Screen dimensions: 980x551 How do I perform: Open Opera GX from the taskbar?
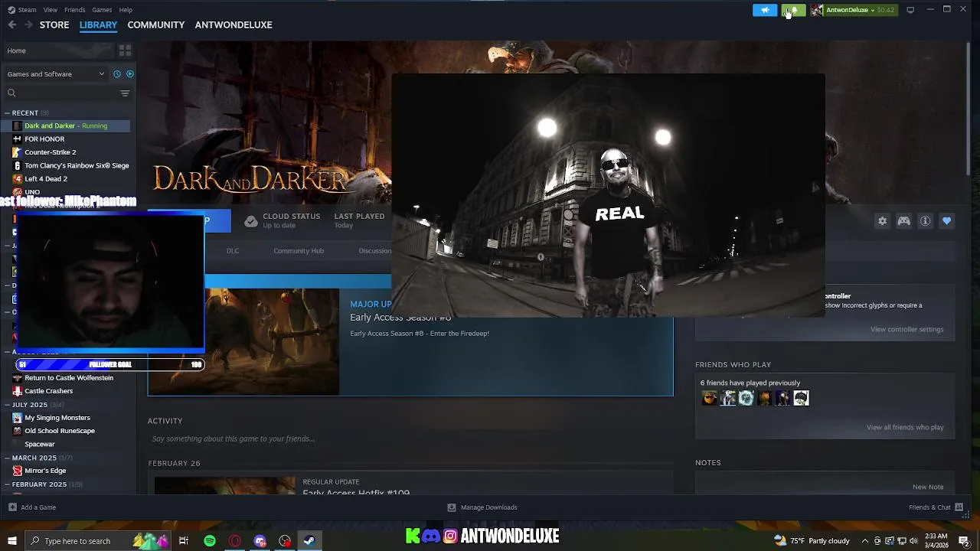(x=235, y=541)
